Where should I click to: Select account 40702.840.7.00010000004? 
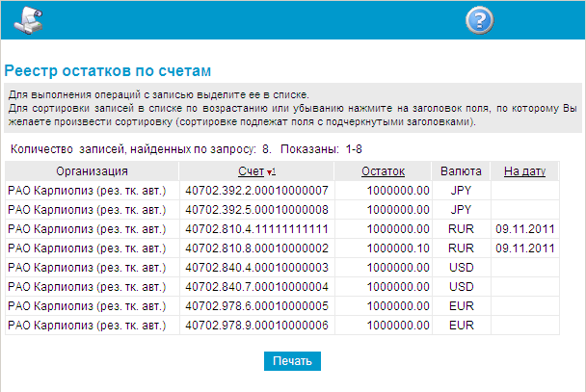256,287
